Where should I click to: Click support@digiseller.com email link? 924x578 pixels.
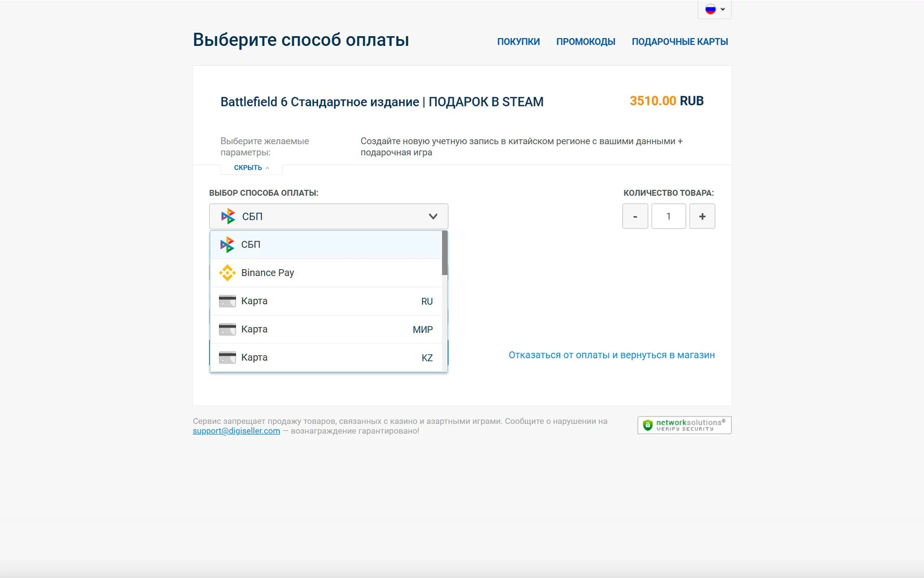pyautogui.click(x=236, y=431)
